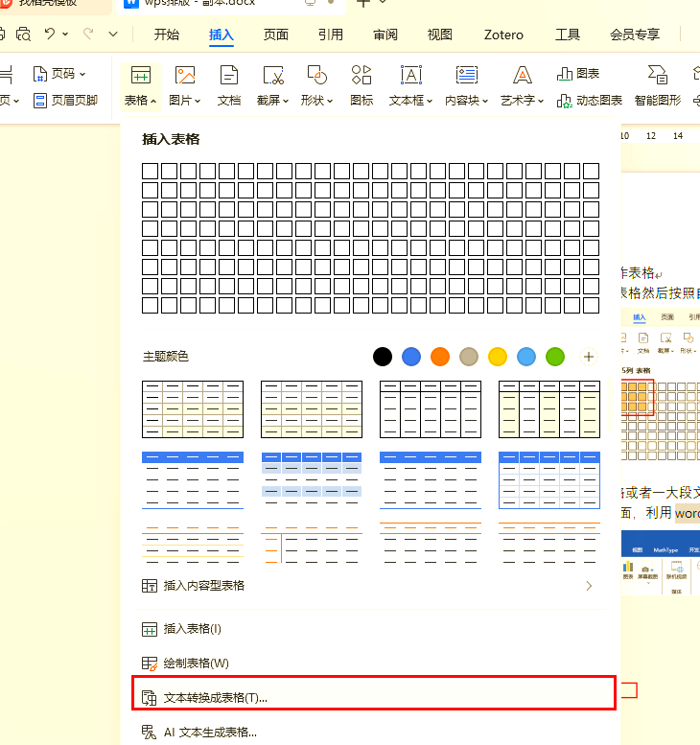Open 智能图形 smart graphics
The width and height of the screenshot is (700, 745).
point(658,86)
